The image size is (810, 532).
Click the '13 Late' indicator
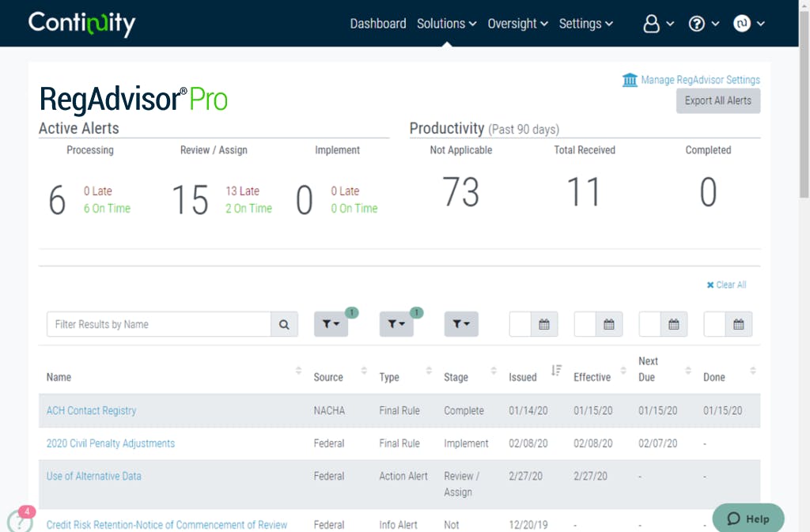242,191
